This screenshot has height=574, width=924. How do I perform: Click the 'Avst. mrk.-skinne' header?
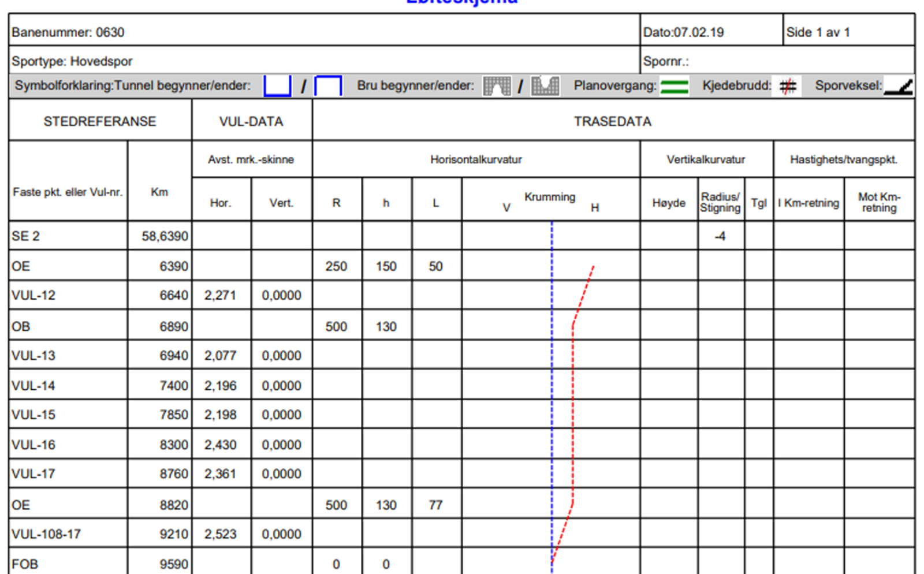click(x=251, y=159)
